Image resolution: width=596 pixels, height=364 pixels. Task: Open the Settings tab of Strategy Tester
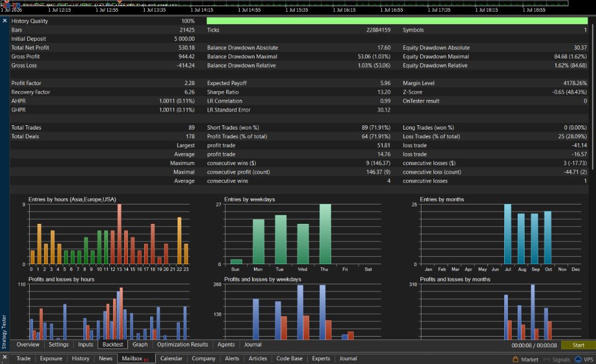[58, 345]
